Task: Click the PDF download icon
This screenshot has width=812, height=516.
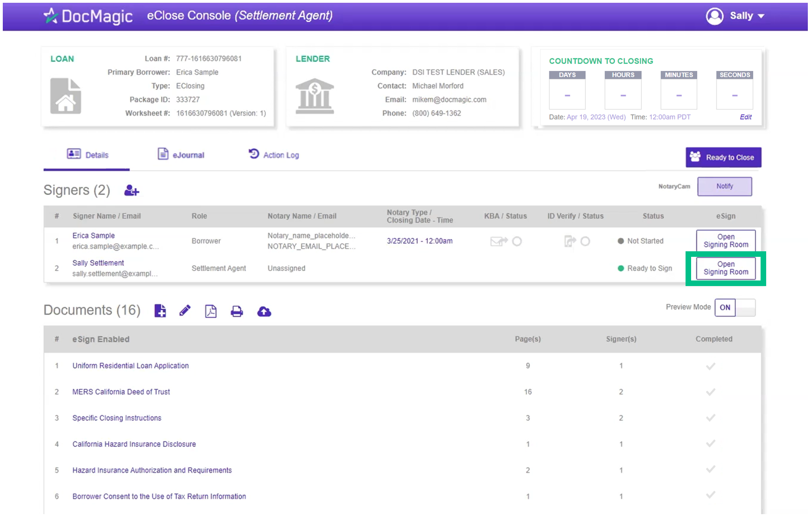Action: pos(211,311)
